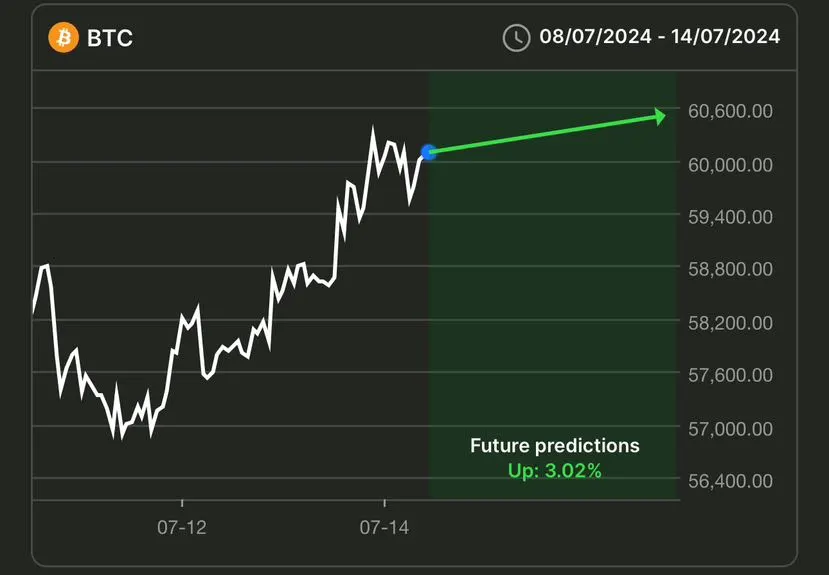Click the 59,400.00 price axis label
Viewport: 829px width, 575px height.
(730, 217)
